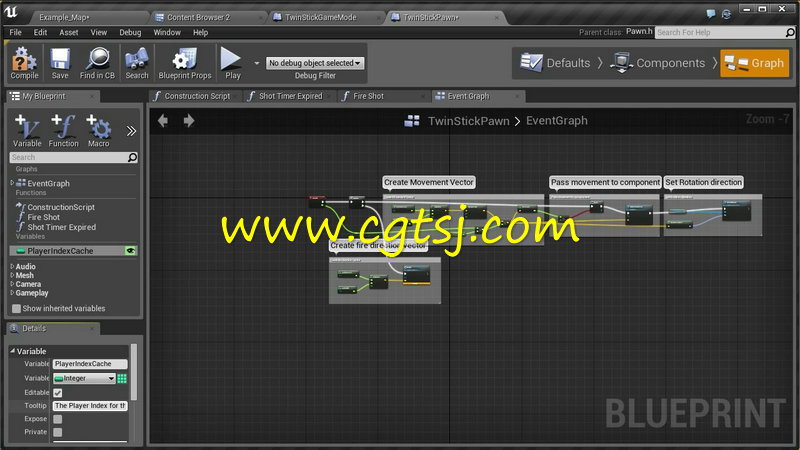Start Play in editor
The width and height of the screenshot is (800, 450).
click(232, 63)
